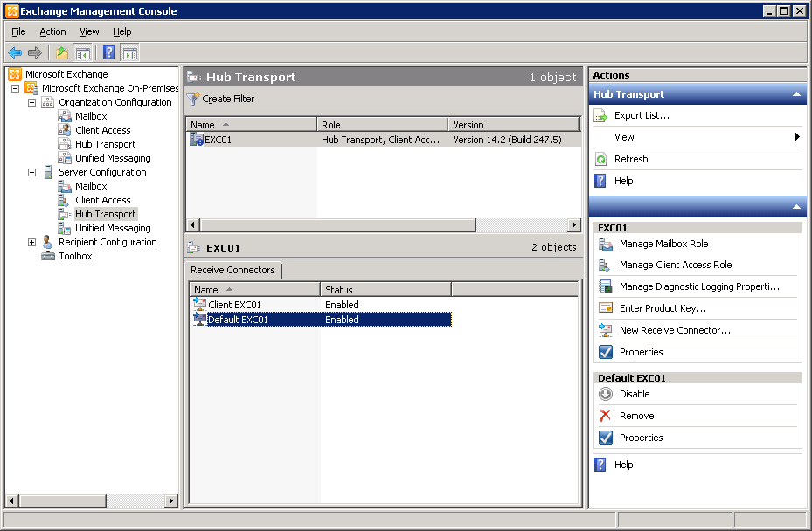Screen dimensions: 812x531
Task: Click the Forward arrow toolbar icon
Action: (x=35, y=52)
